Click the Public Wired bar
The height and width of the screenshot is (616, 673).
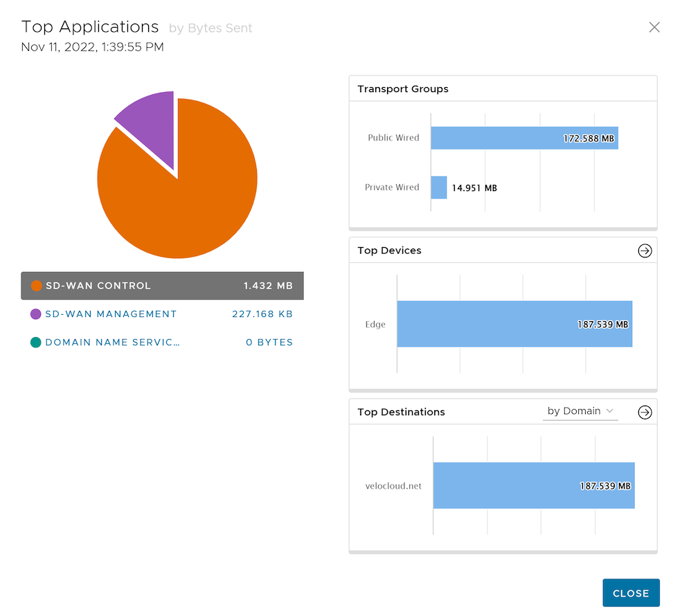click(x=523, y=138)
